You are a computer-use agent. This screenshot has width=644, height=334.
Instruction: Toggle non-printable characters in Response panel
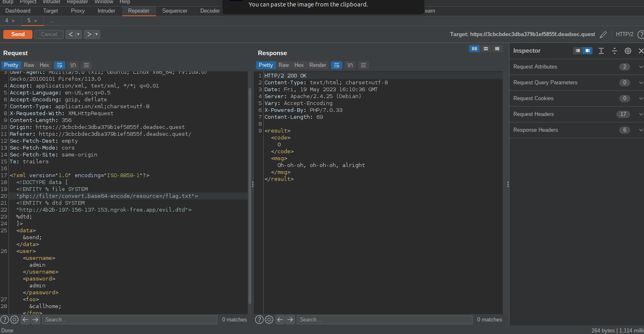[x=350, y=65]
